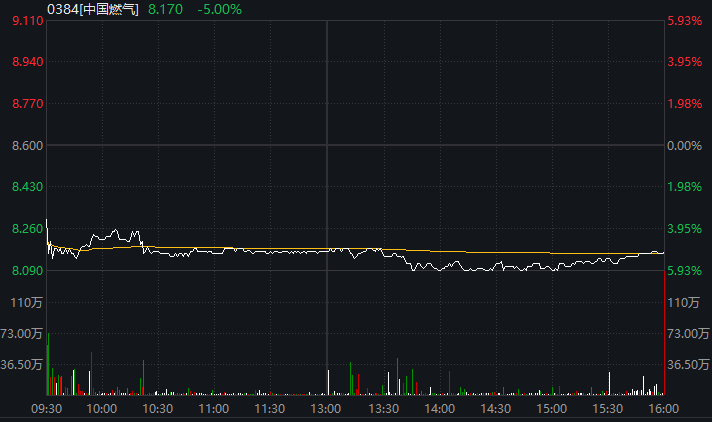Click the 14:30 time axis label
The width and height of the screenshot is (712, 422).
click(x=496, y=408)
